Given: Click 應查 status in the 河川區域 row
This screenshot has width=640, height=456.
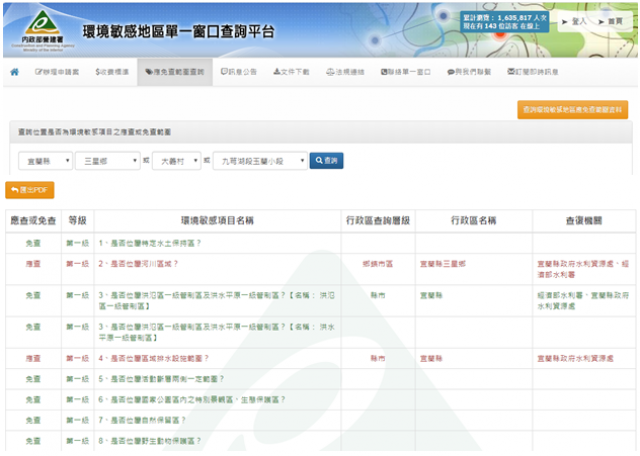Looking at the screenshot, I should [x=33, y=264].
